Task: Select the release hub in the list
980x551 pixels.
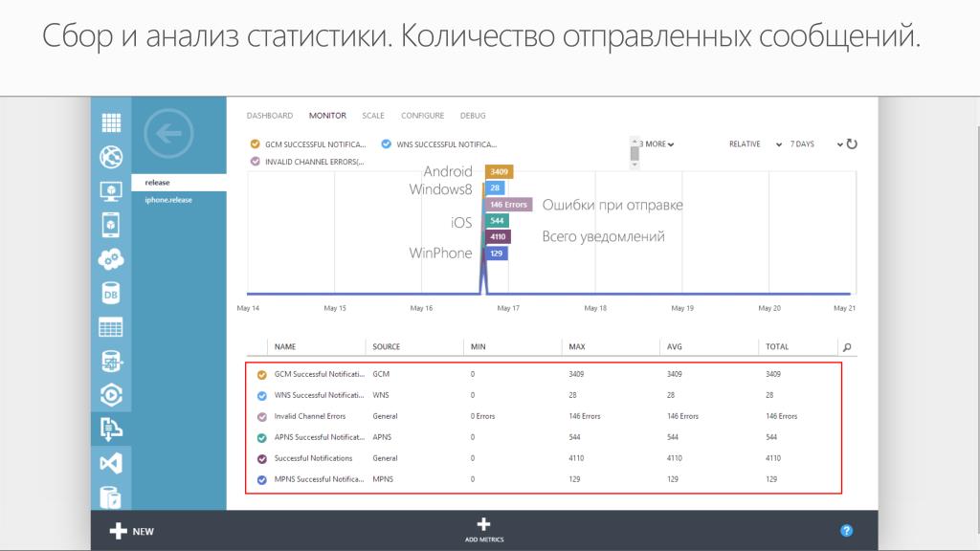Action: [179, 183]
